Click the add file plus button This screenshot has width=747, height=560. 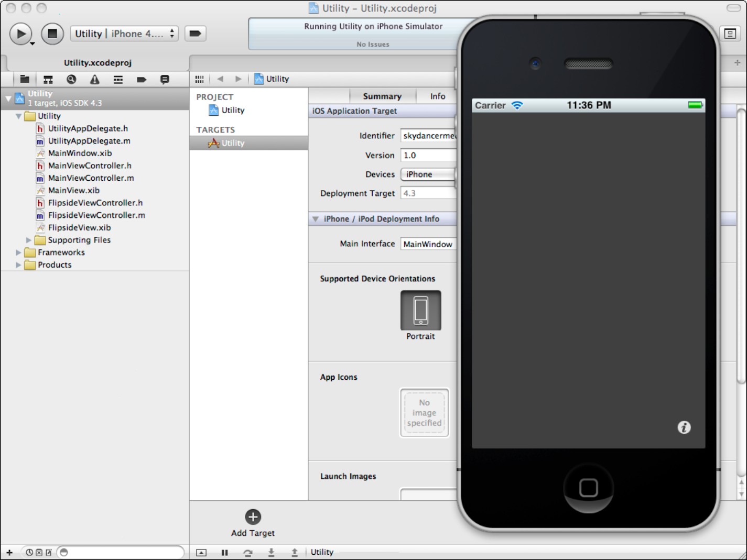[x=9, y=553]
